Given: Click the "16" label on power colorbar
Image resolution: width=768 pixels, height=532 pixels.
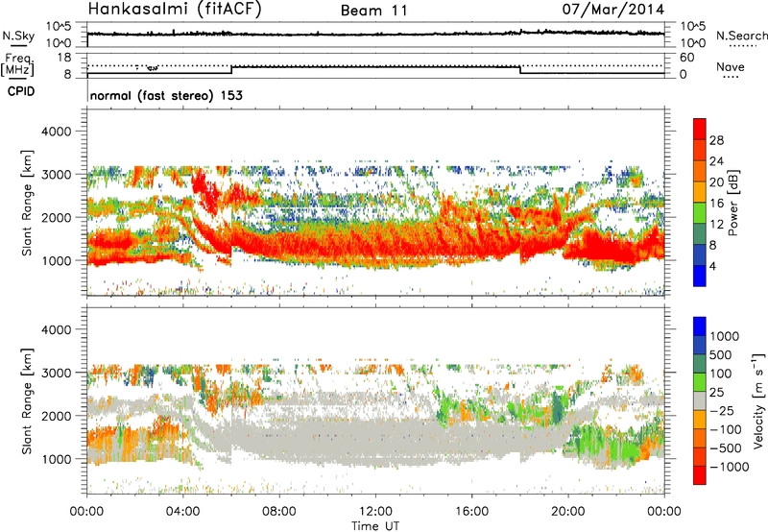Looking at the screenshot, I should 716,204.
